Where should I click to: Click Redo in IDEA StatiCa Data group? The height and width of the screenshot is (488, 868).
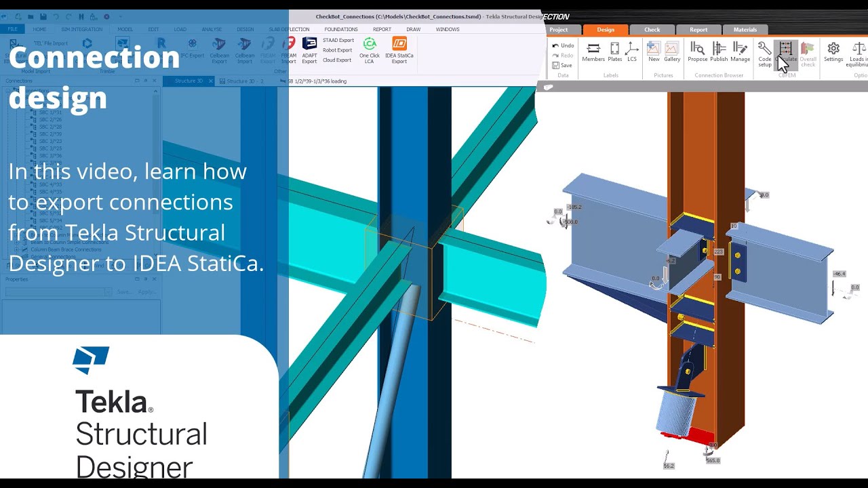[563, 56]
